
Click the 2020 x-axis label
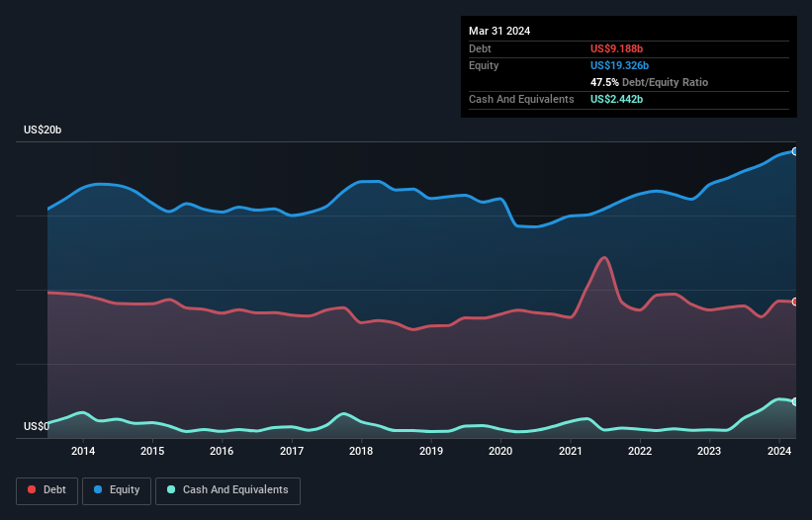click(x=500, y=451)
